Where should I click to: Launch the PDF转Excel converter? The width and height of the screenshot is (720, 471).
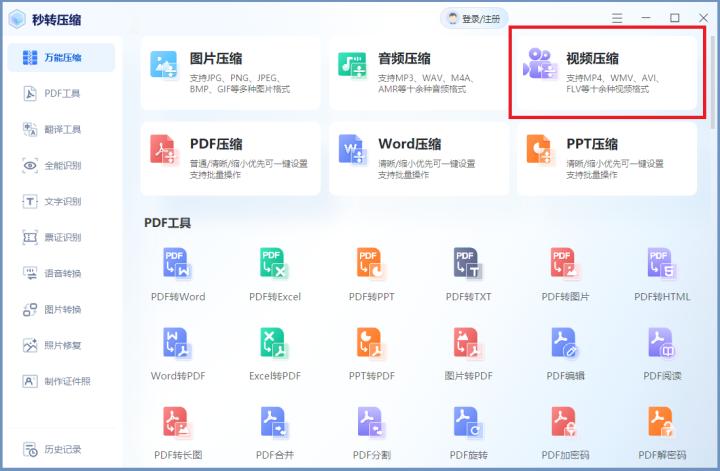[x=275, y=275]
